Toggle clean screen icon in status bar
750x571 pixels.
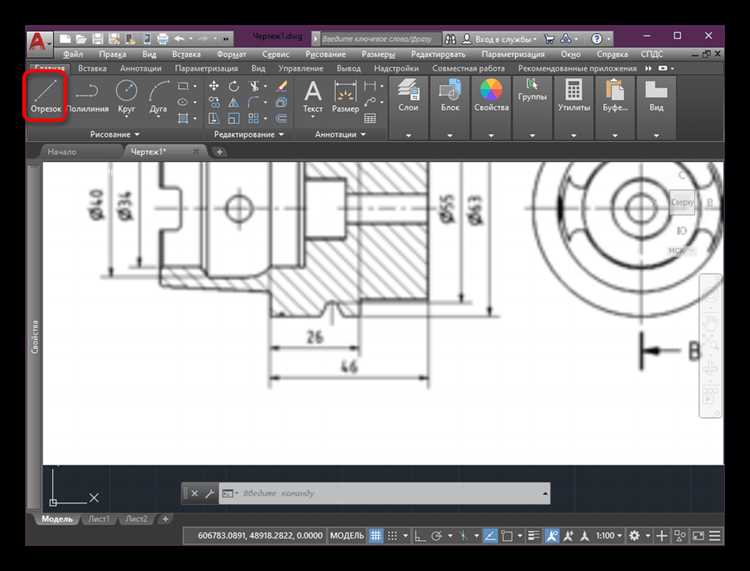coord(698,536)
